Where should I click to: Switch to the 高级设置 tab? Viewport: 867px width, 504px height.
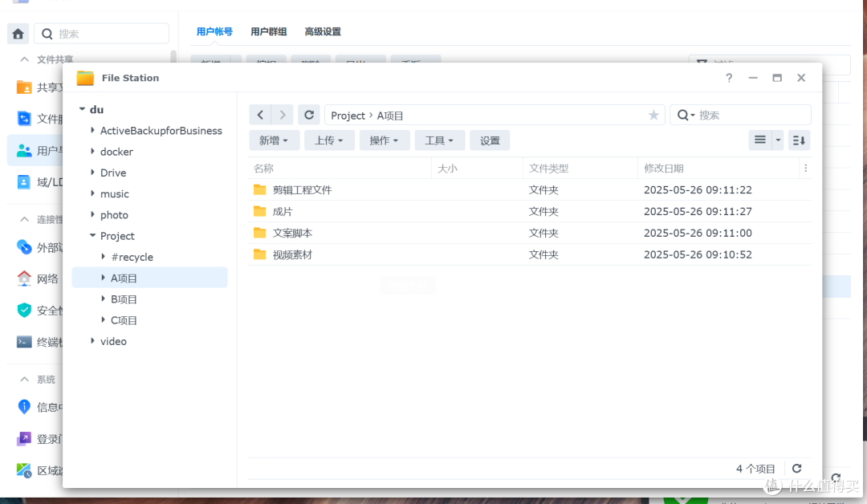pos(323,31)
